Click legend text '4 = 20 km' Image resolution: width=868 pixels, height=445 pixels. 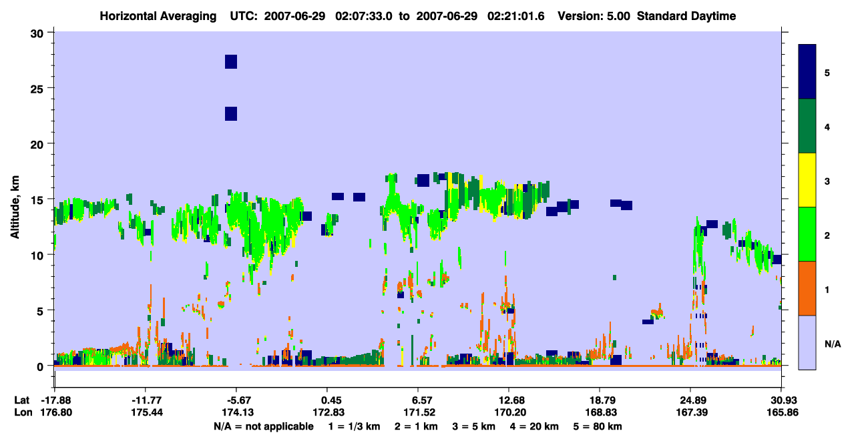pos(535,426)
